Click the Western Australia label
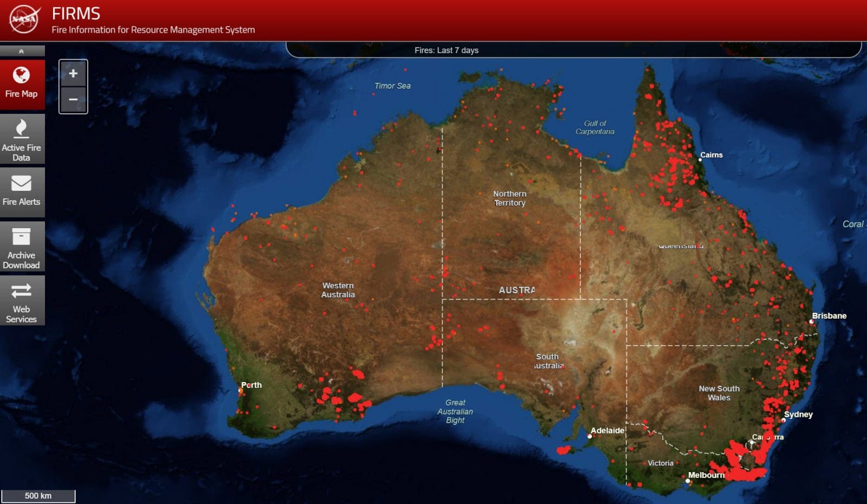This screenshot has height=504, width=867. coord(338,290)
